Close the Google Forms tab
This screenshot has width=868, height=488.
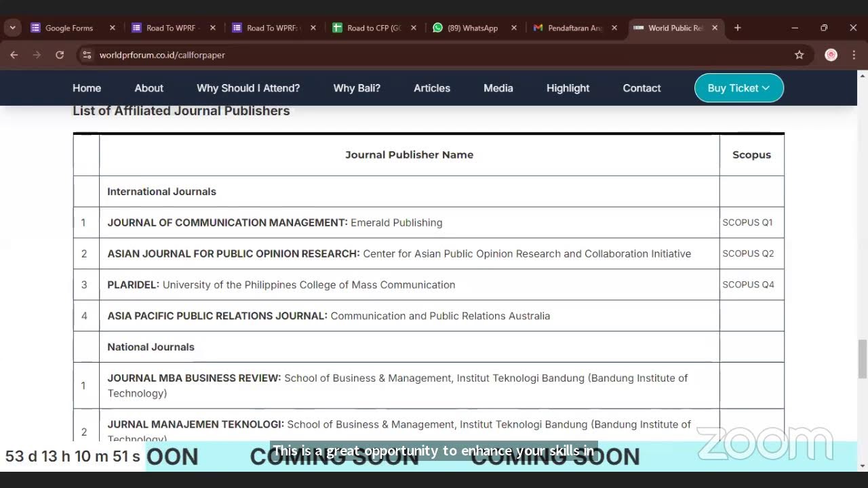click(x=113, y=28)
